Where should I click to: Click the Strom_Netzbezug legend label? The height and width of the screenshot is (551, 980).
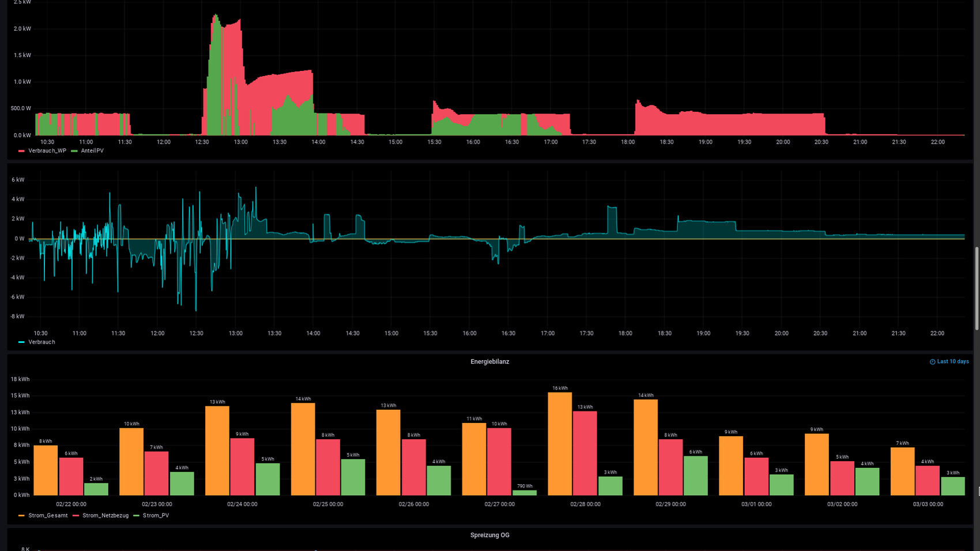tap(105, 516)
